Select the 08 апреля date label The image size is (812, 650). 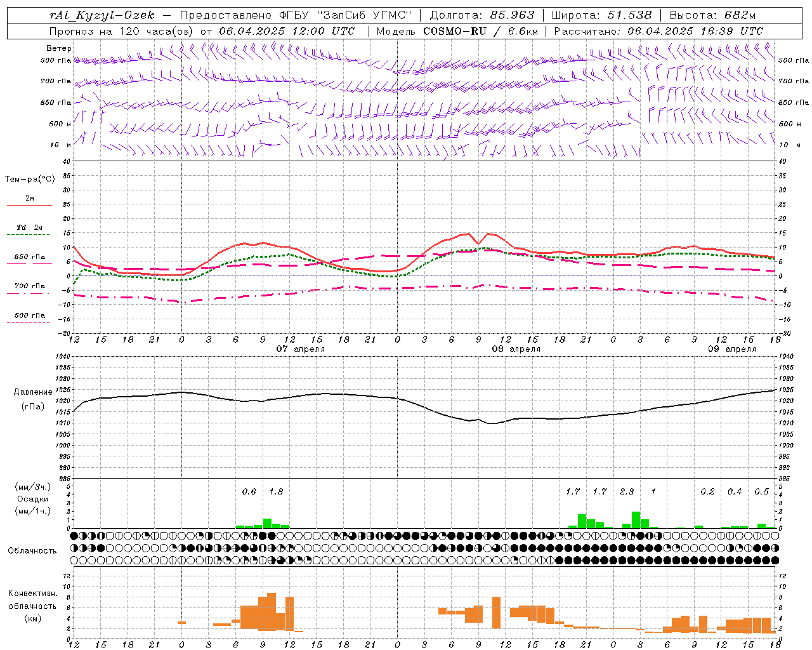click(x=516, y=349)
